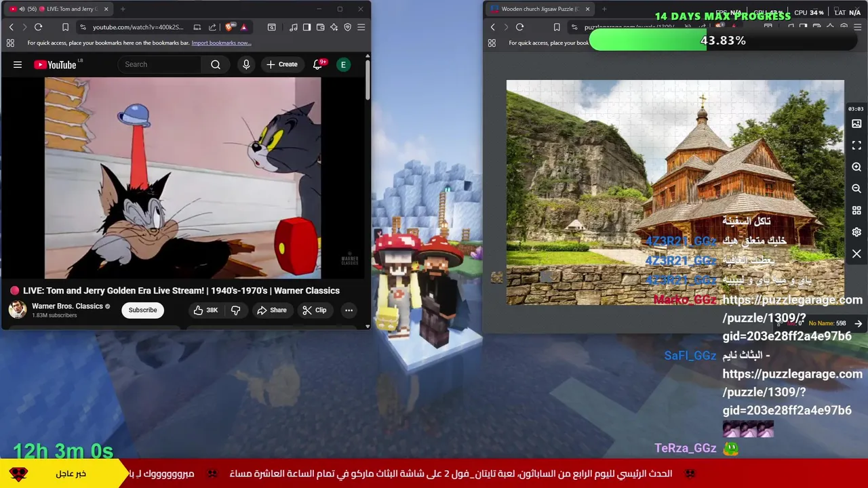Open Brave Rewards triangle icon
The height and width of the screenshot is (488, 868).
(x=243, y=27)
